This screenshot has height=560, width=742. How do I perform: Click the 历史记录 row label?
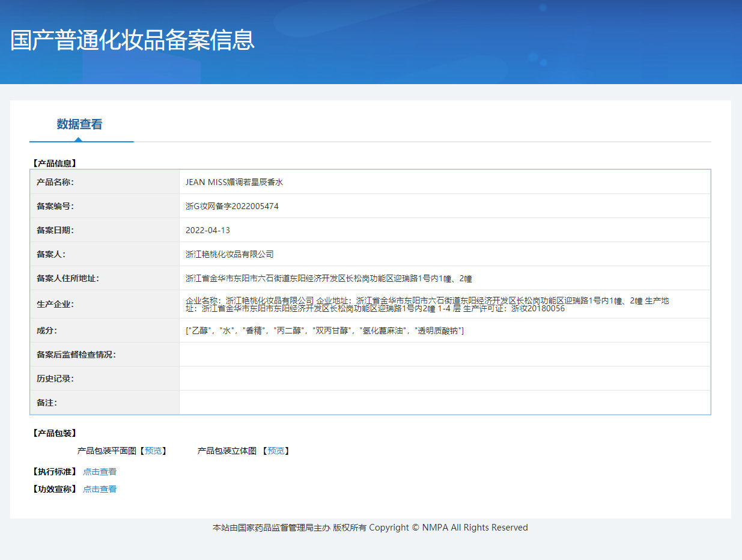pyautogui.click(x=55, y=379)
